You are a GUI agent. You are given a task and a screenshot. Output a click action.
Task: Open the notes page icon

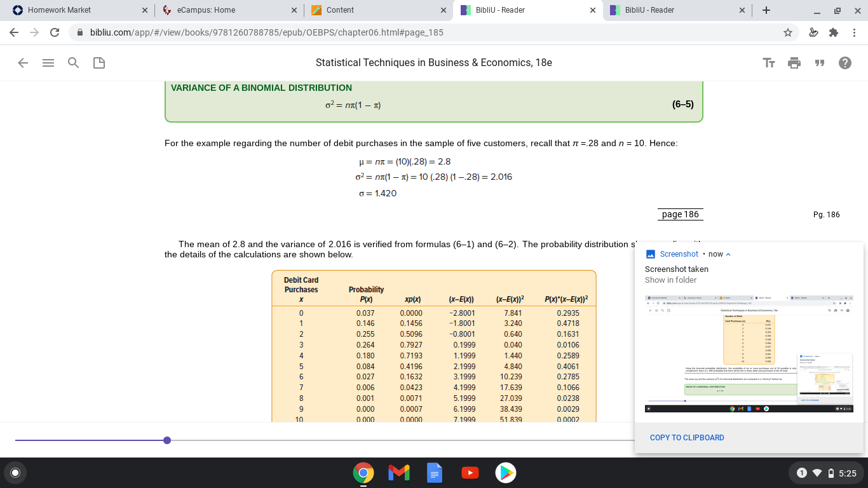pos(98,63)
